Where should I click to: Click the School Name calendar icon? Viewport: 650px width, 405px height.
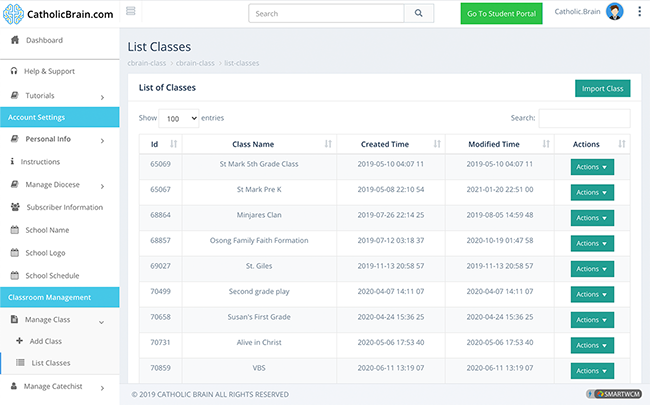point(15,230)
